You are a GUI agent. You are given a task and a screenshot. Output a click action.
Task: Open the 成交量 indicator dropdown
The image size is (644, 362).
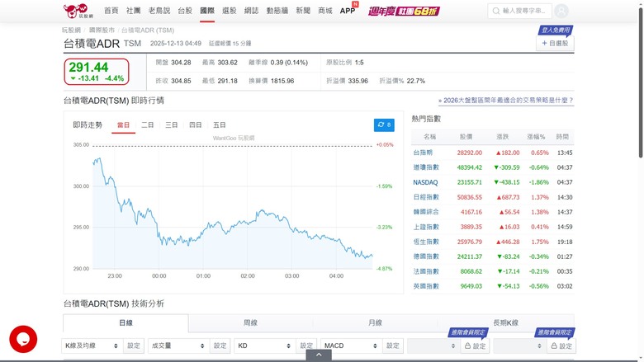coord(178,346)
